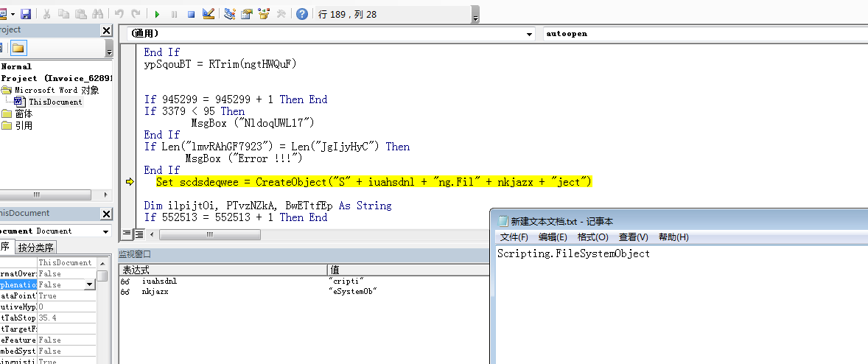Switch to Procedure View button below code

pyautogui.click(x=127, y=234)
